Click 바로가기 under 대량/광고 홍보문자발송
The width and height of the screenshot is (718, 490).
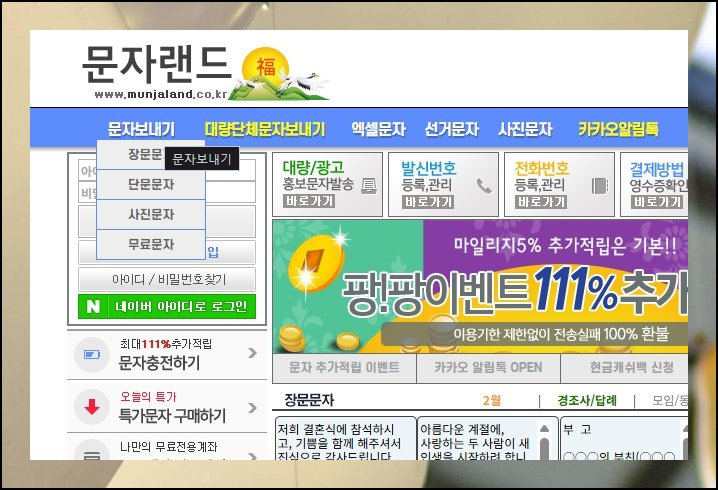click(x=309, y=201)
